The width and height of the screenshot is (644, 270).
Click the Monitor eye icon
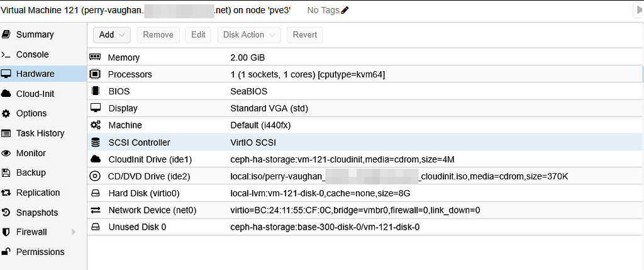[6, 153]
